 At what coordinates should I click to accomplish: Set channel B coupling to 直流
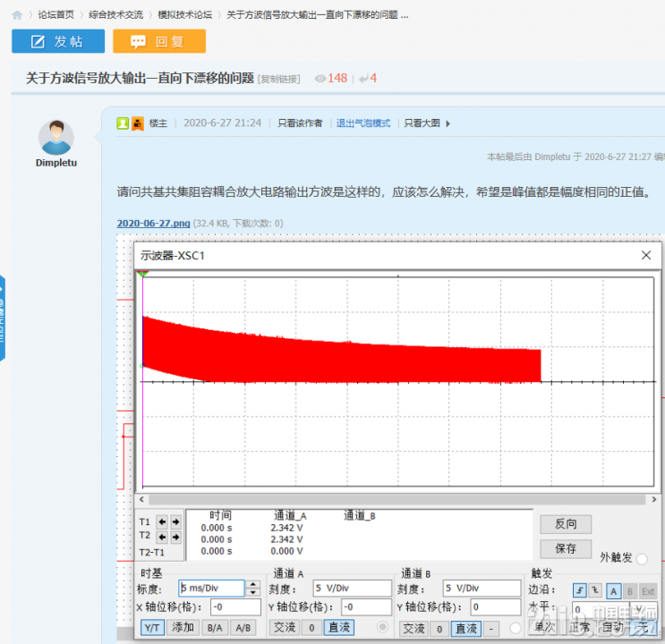[x=466, y=628]
